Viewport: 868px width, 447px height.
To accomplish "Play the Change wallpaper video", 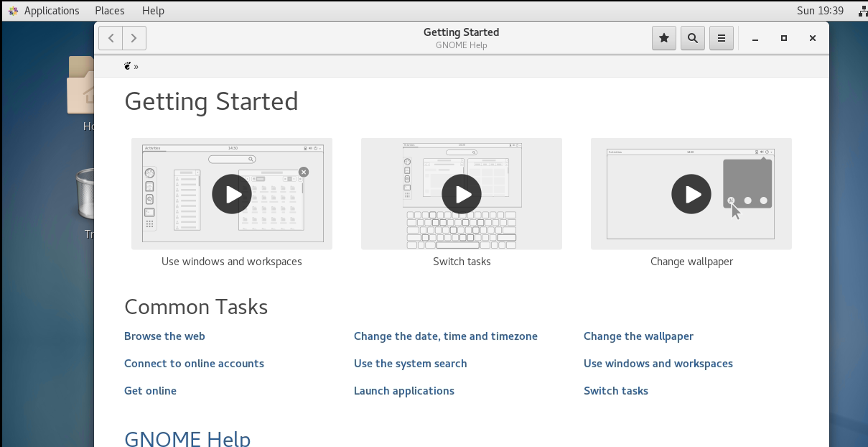I will pyautogui.click(x=691, y=194).
